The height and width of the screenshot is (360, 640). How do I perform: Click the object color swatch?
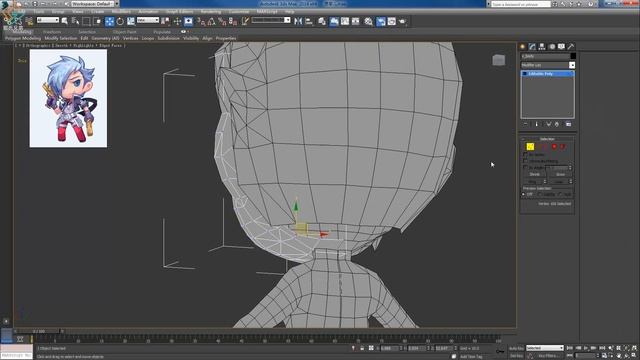573,56
